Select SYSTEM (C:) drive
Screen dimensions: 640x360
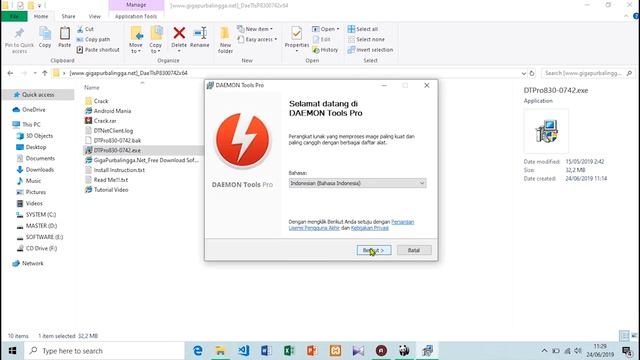click(x=41, y=215)
